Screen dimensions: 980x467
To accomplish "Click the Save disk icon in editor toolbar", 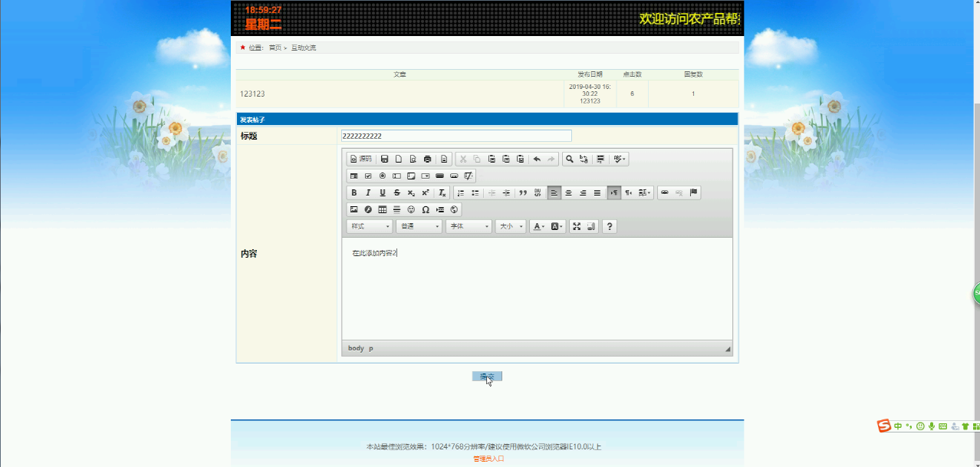I will (x=384, y=159).
